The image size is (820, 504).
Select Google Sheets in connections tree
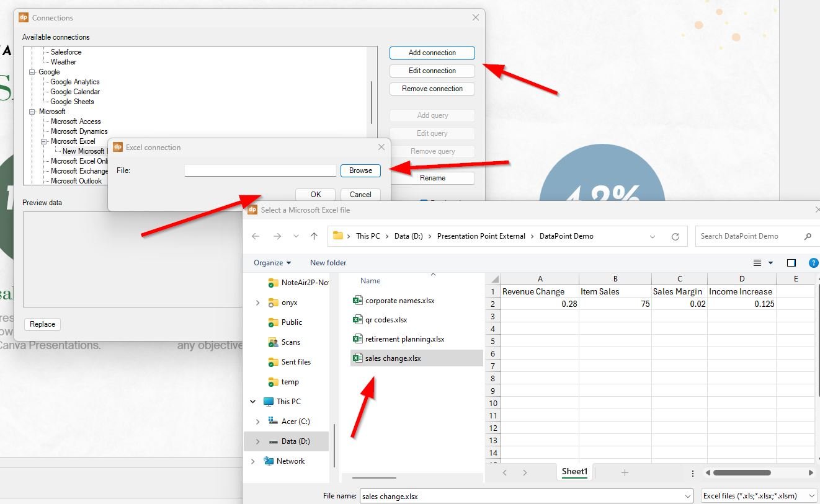(x=72, y=102)
